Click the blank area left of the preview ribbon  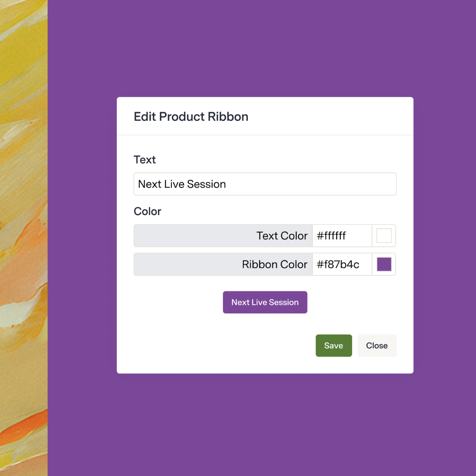(176, 302)
